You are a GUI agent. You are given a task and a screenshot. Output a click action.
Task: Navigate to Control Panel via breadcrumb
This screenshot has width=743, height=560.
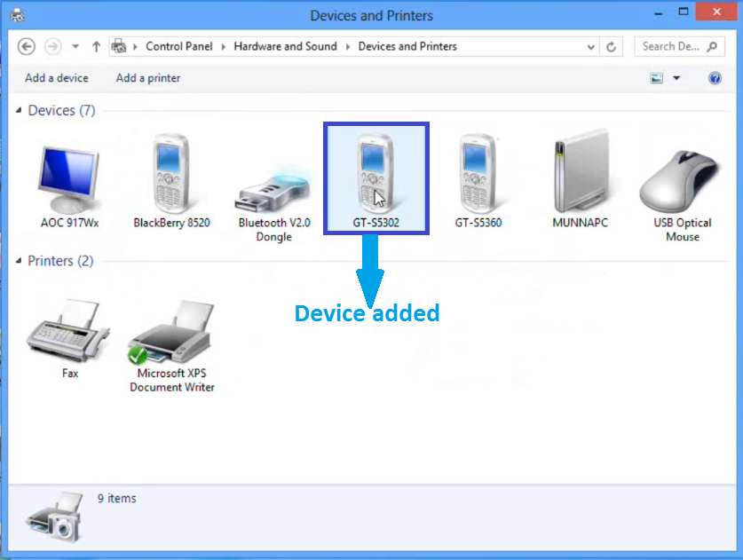click(x=178, y=46)
